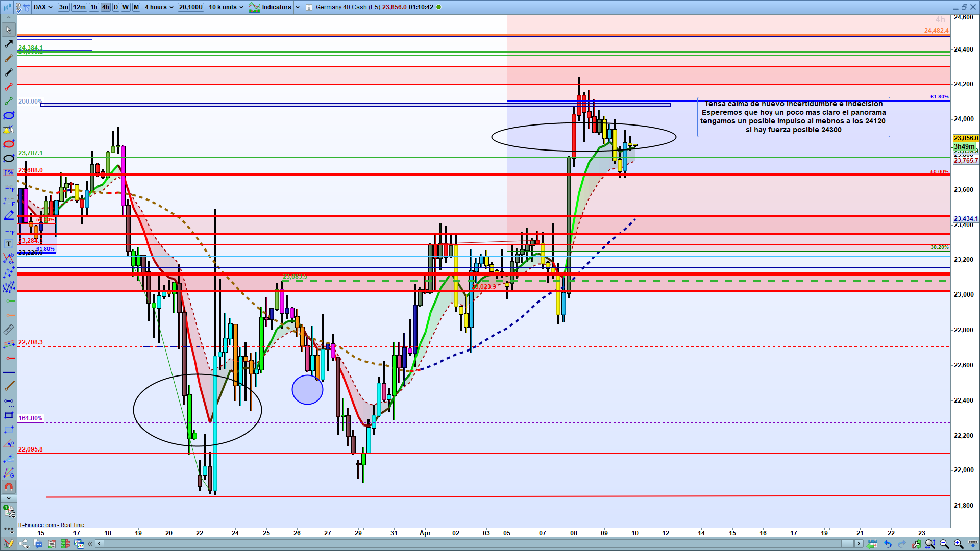Open the 10 k units dropdown
The height and width of the screenshot is (551, 980).
[226, 7]
